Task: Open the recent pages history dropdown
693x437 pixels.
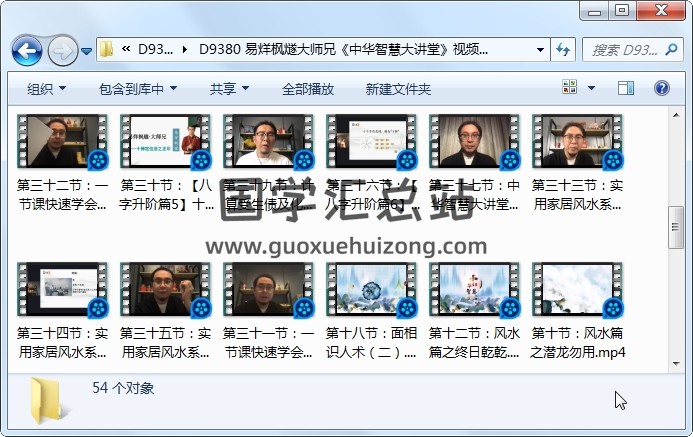Action: 87,50
